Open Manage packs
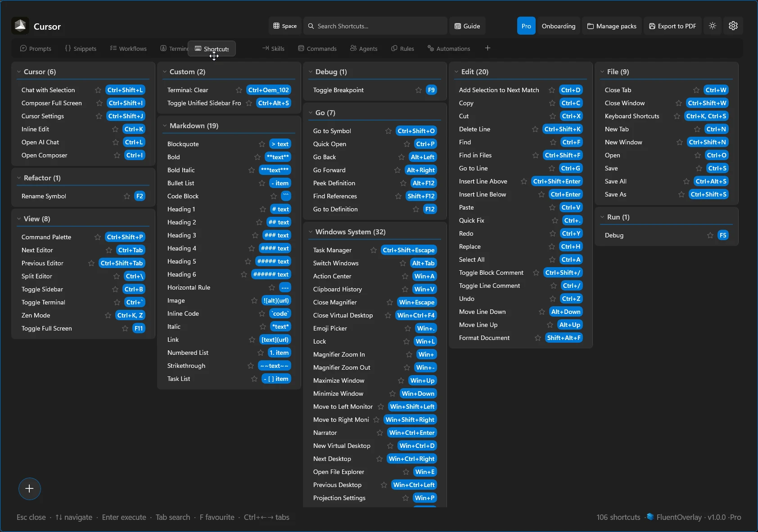 coord(611,26)
